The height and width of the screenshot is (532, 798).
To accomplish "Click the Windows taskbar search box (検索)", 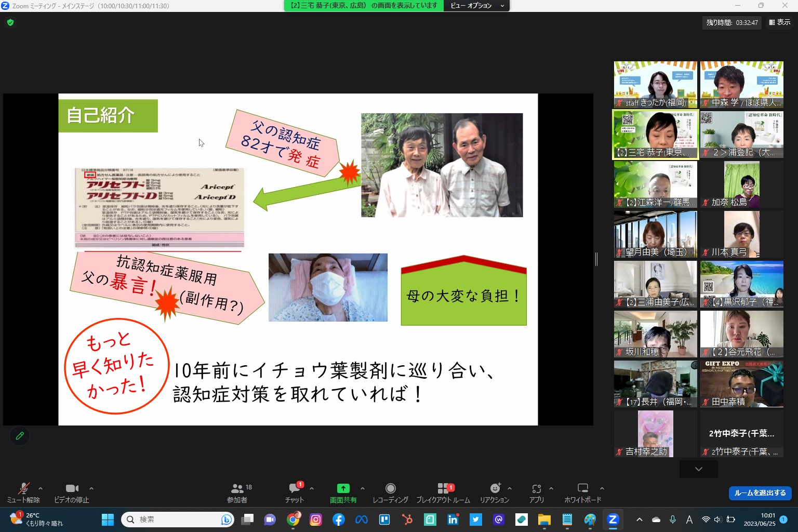I will click(x=177, y=520).
